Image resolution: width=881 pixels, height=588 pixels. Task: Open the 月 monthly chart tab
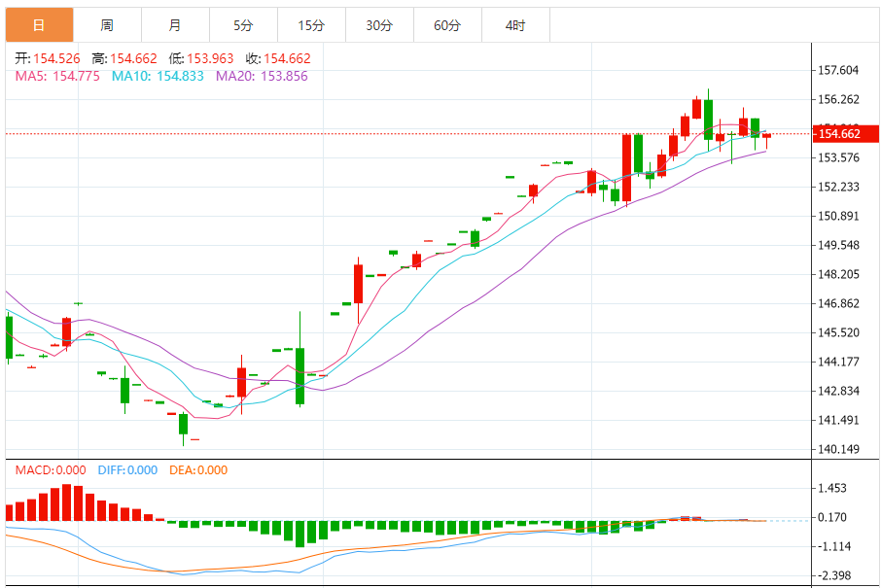174,25
